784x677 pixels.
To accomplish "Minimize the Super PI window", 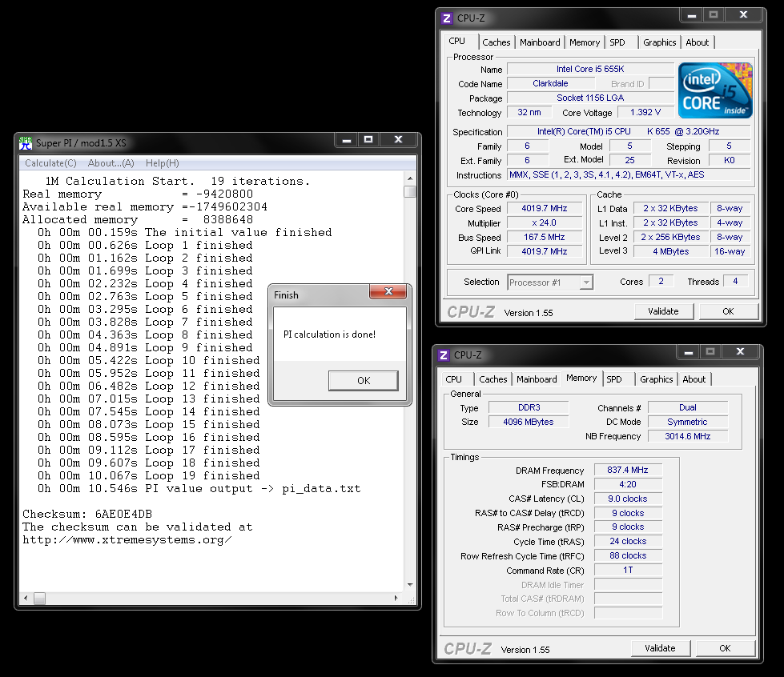I will pos(346,140).
